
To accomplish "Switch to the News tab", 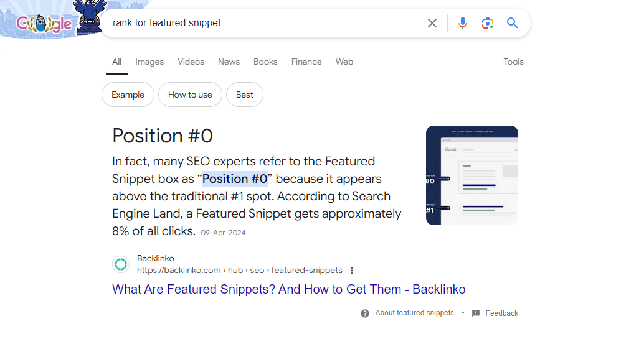I will (x=229, y=62).
